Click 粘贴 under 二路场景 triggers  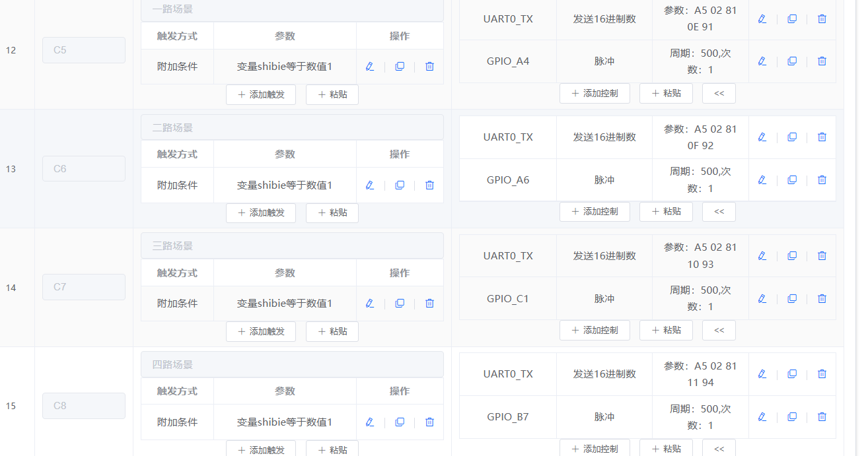coord(332,212)
